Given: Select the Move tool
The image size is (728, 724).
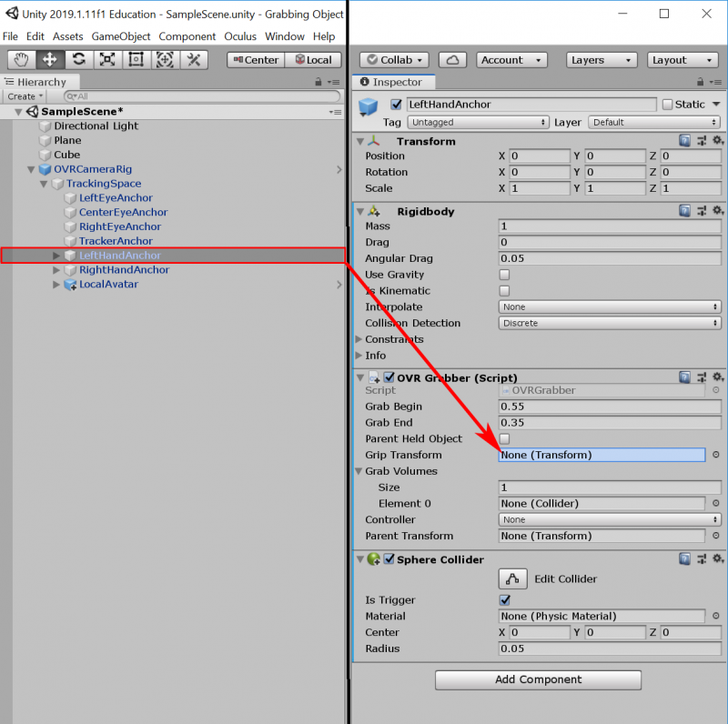Looking at the screenshot, I should pos(50,60).
